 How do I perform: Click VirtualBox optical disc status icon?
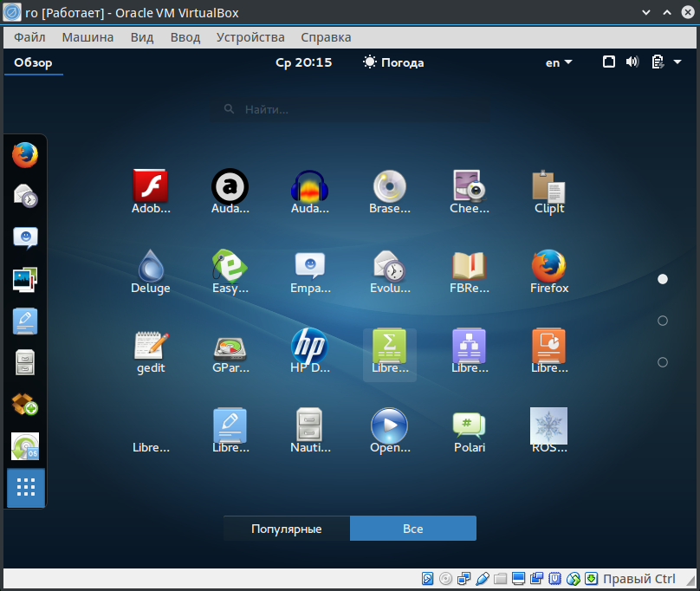click(x=445, y=579)
